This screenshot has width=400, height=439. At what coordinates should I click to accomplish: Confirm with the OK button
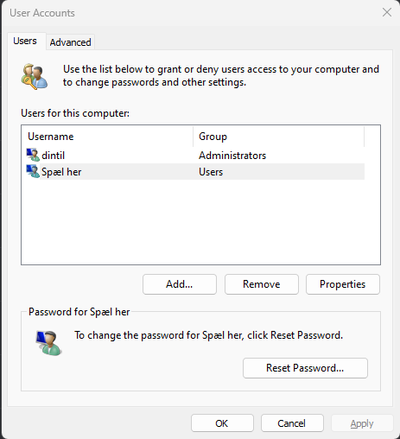click(222, 423)
